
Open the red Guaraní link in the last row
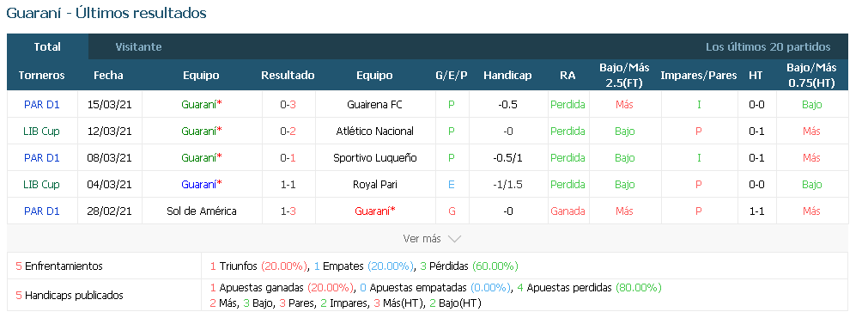coord(375,211)
